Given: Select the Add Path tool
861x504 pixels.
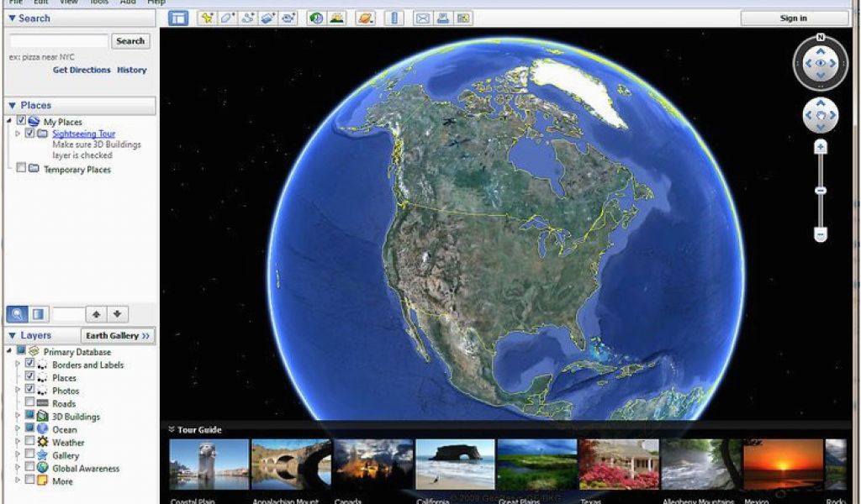Looking at the screenshot, I should (248, 18).
